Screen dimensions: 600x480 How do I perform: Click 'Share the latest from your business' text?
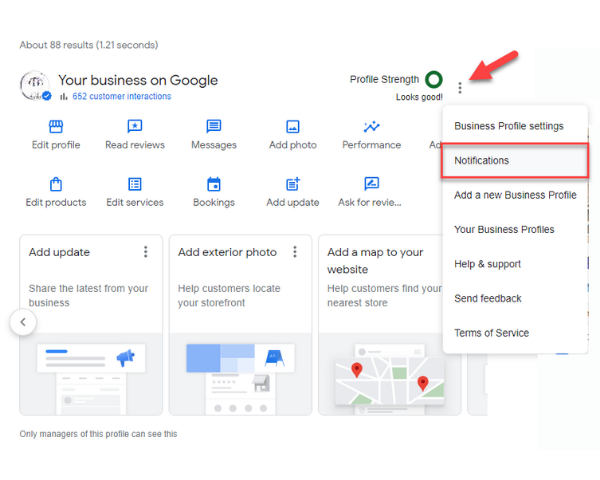click(x=88, y=295)
